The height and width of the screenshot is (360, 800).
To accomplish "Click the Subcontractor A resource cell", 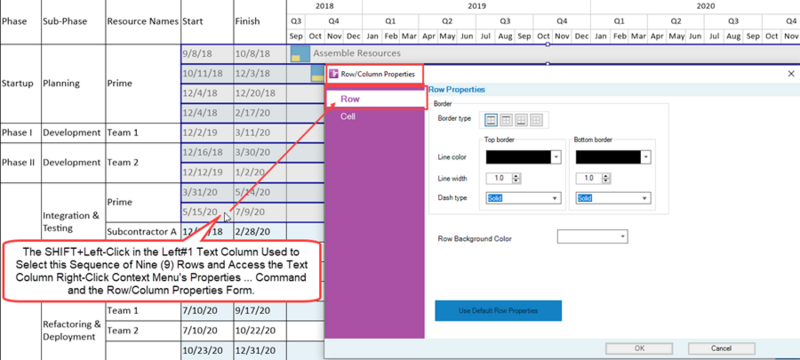I will tap(143, 232).
